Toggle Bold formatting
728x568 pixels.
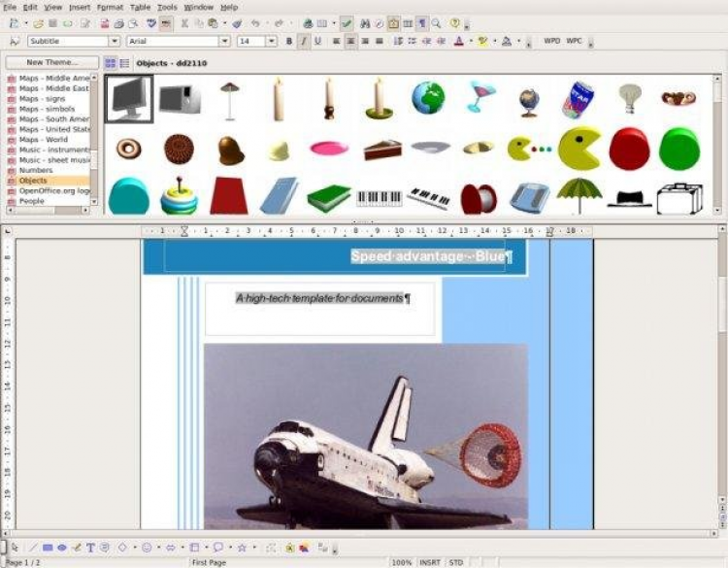point(289,42)
